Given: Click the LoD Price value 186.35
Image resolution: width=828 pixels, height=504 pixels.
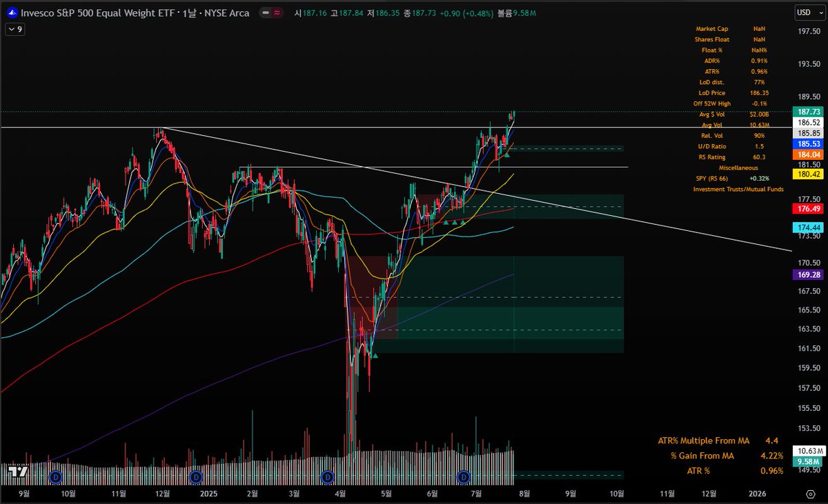Looking at the screenshot, I should coord(759,92).
